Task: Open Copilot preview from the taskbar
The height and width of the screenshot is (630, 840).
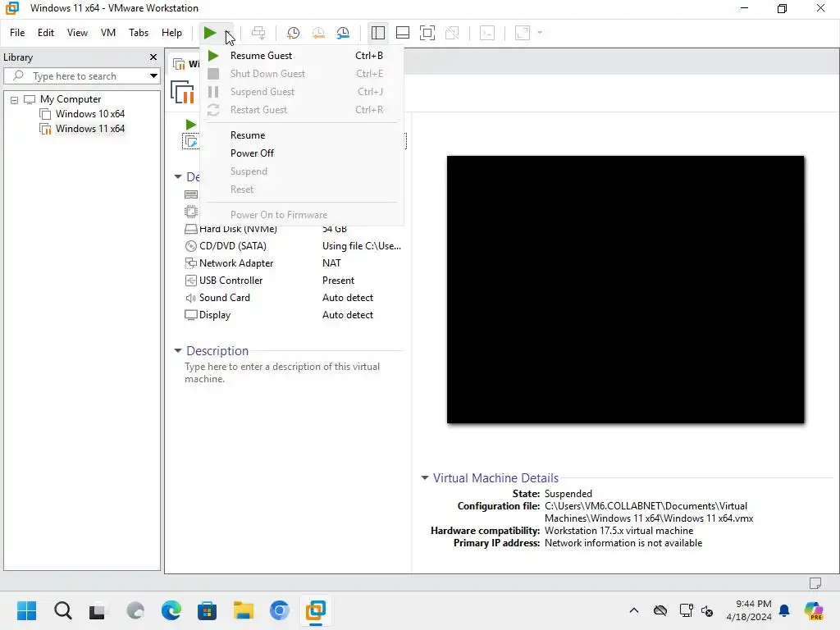Action: coord(814,610)
